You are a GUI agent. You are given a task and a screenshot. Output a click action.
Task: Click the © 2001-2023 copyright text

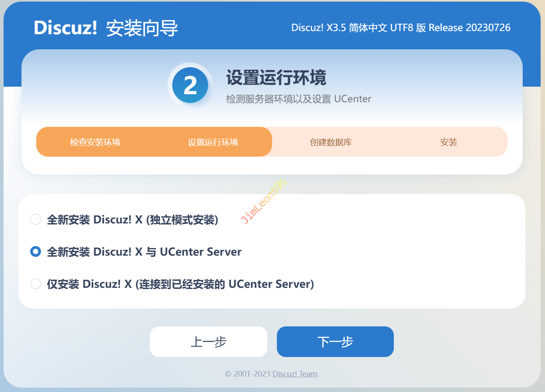(x=248, y=374)
